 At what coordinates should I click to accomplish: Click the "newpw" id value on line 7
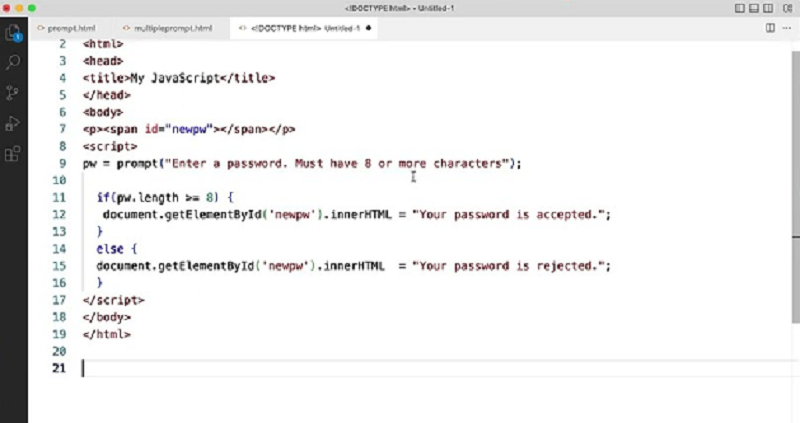point(189,129)
